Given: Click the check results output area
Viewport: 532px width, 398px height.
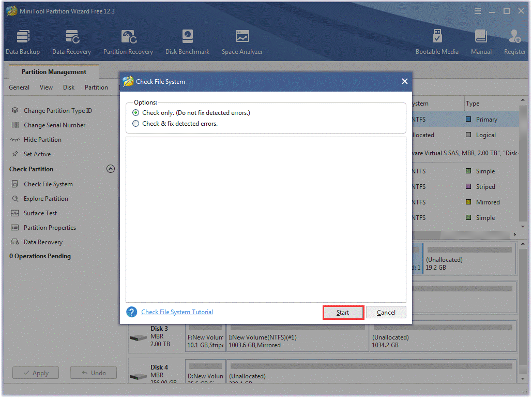Looking at the screenshot, I should click(x=266, y=220).
